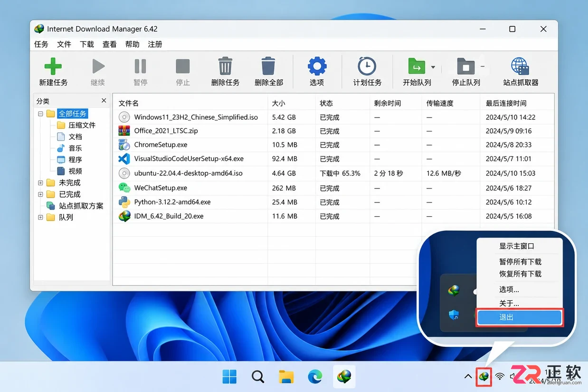Click the 开始队列 green folder icon

click(x=417, y=66)
